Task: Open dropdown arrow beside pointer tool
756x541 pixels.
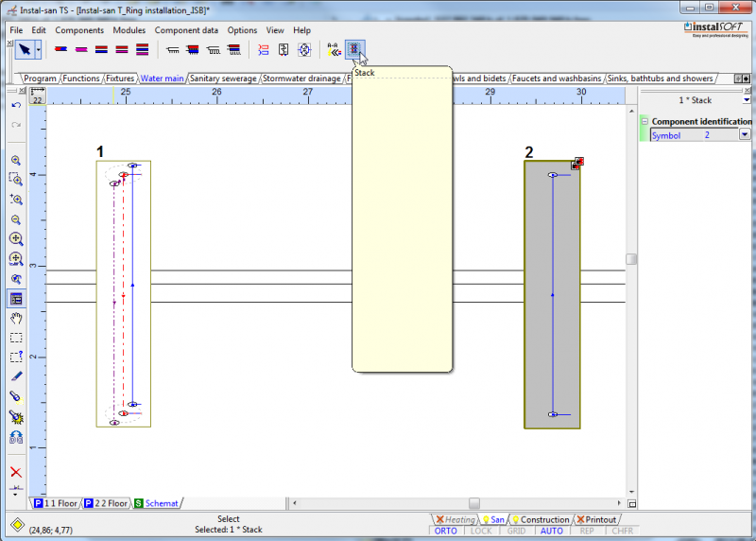Action: tap(38, 49)
